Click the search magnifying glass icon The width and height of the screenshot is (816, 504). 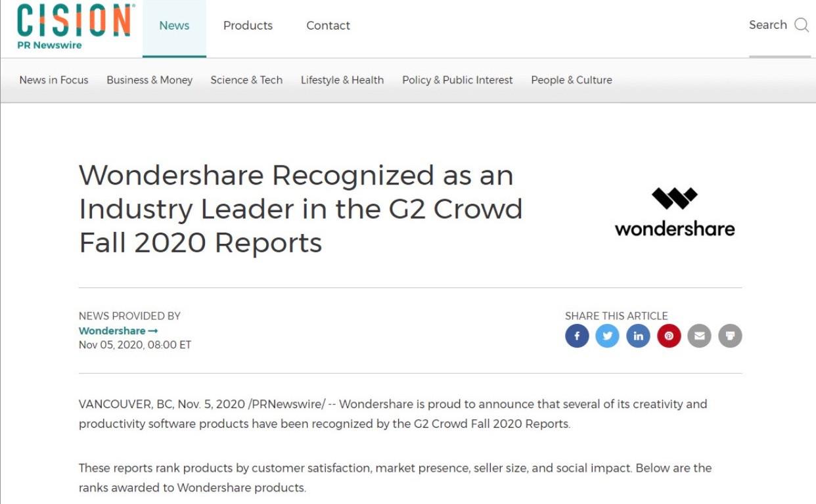802,25
